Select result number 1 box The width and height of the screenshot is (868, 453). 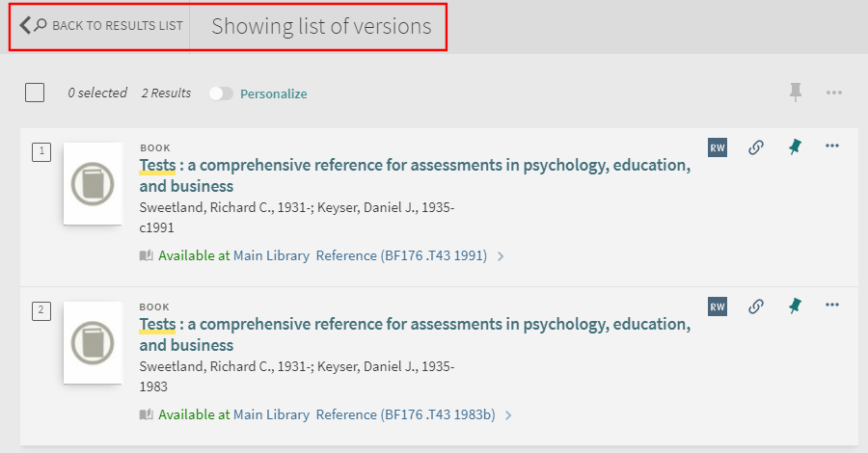point(41,151)
